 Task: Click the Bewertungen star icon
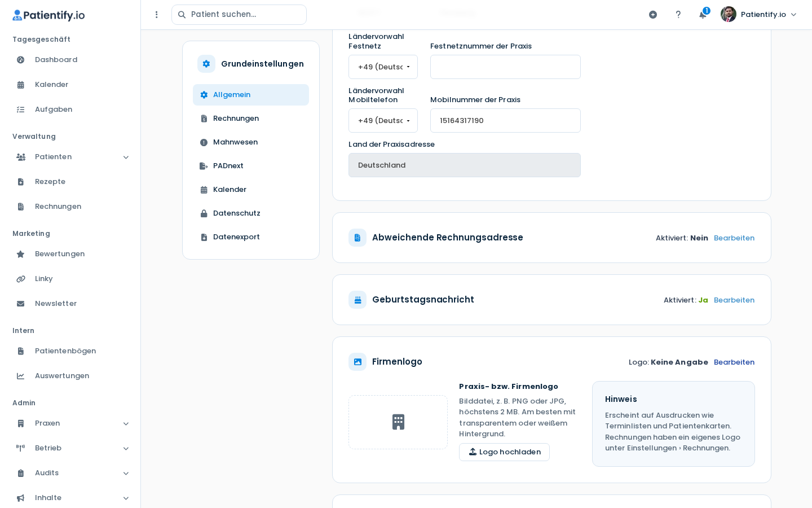click(x=21, y=254)
